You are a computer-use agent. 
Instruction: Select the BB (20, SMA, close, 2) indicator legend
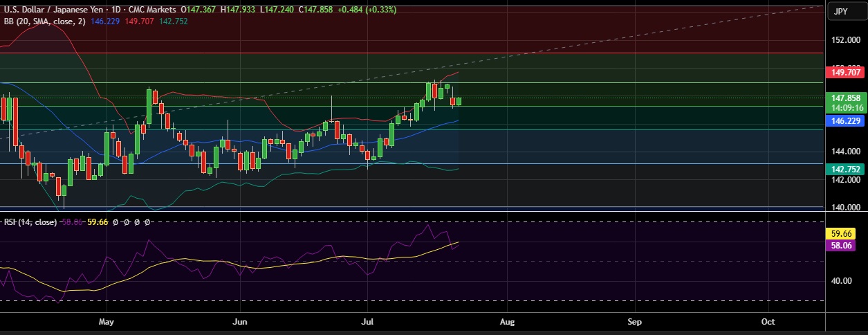tap(44, 21)
